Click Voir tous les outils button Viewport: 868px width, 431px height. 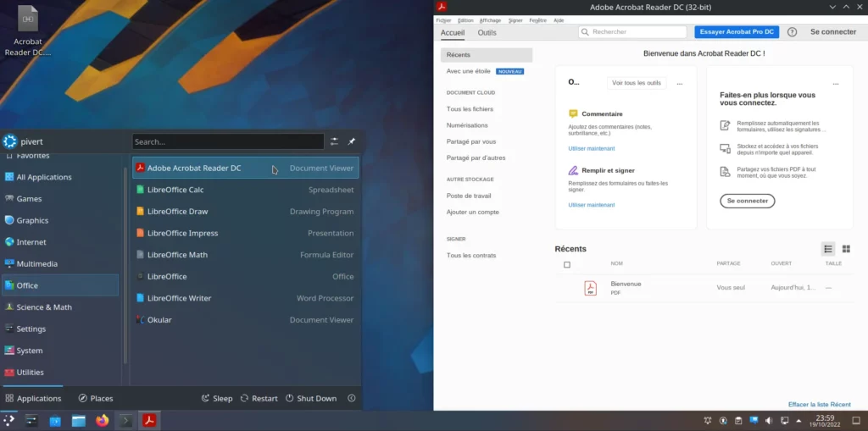tap(637, 83)
